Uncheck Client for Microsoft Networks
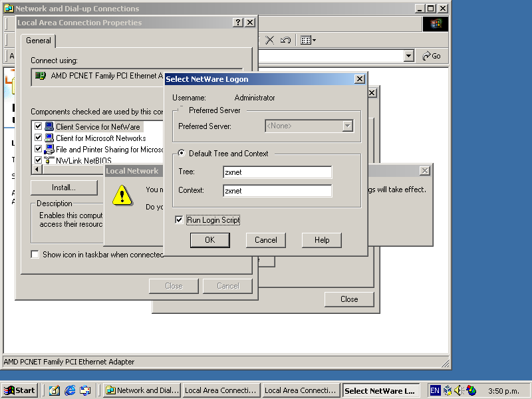Screen dimensions: 532x399 pyautogui.click(x=38, y=138)
